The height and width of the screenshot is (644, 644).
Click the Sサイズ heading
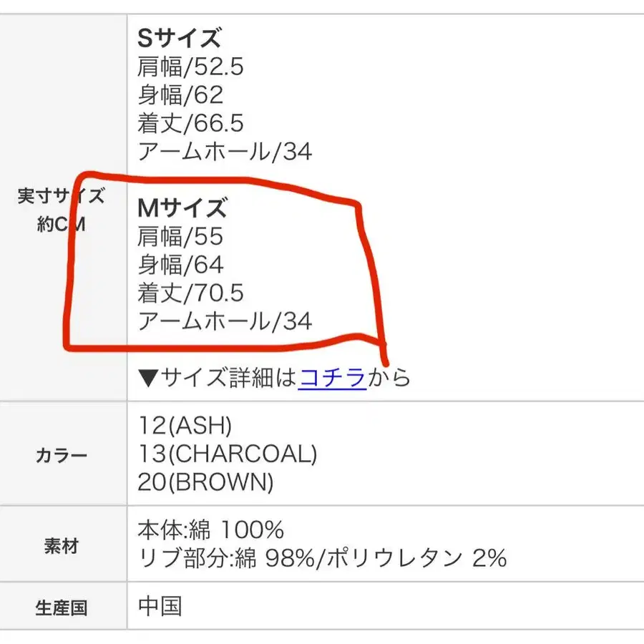coord(179,38)
